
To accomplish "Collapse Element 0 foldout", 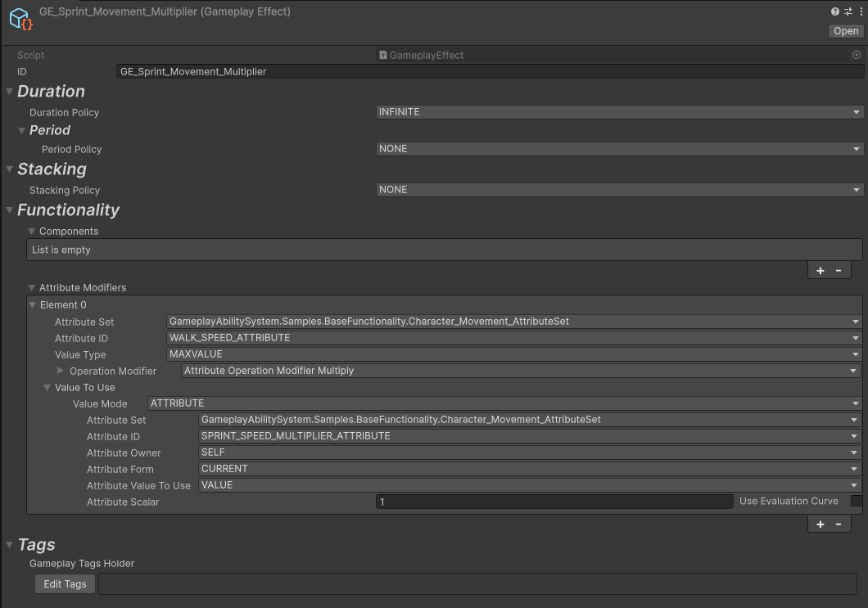I will 33,305.
